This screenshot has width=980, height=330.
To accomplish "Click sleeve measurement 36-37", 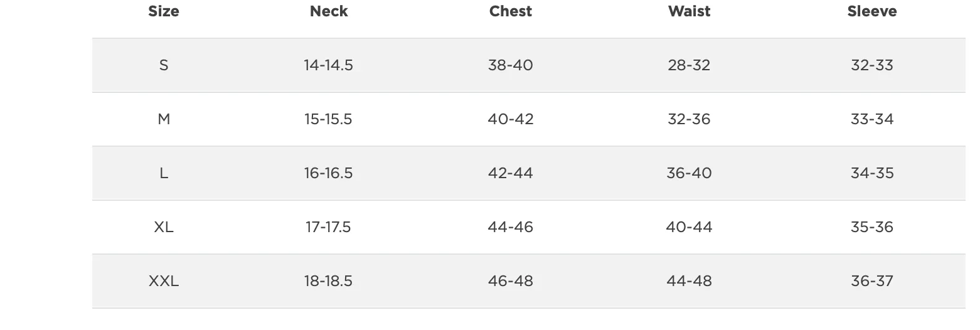I will [872, 281].
